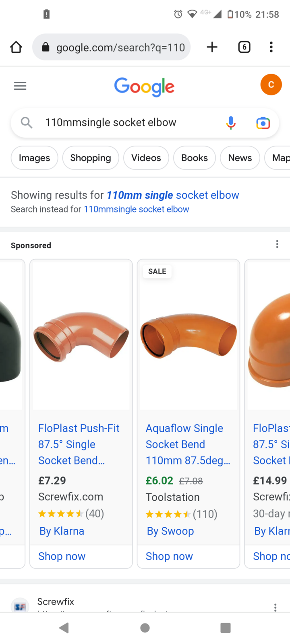The image size is (290, 644).
Task: Tap Search instead for 110mmsingle socket elbow
Action: point(136,209)
